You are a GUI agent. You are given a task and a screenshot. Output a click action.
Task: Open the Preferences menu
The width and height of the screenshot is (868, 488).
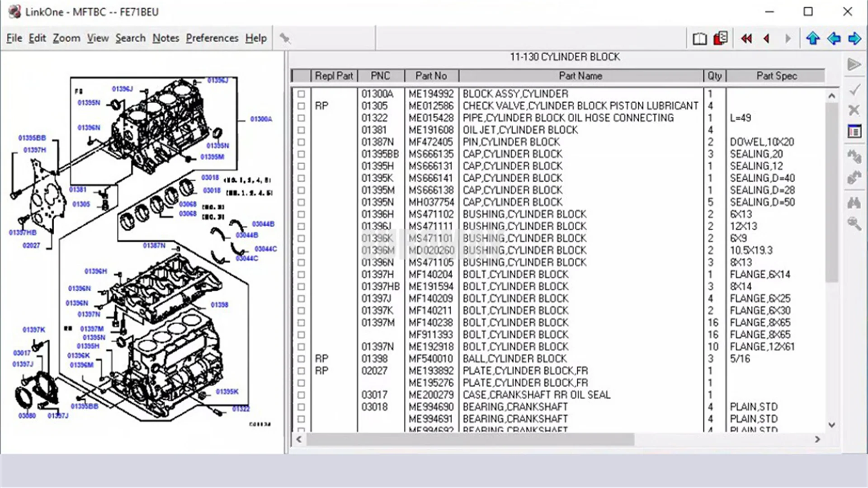pyautogui.click(x=212, y=38)
